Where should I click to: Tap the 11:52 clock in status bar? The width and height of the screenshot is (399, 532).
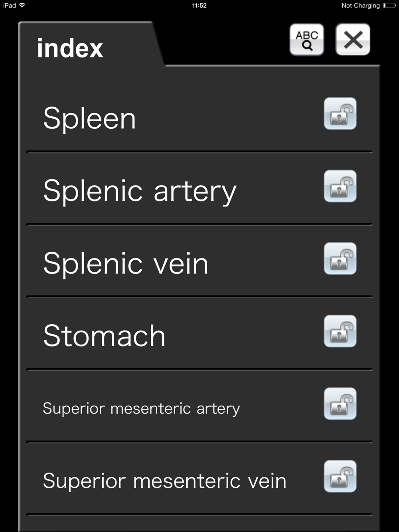coord(199,6)
